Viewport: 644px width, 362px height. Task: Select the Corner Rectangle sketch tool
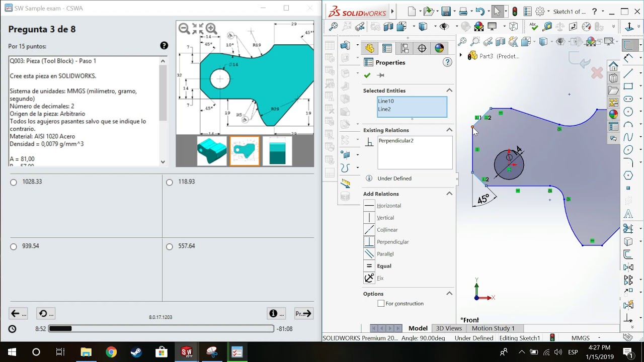point(628,86)
